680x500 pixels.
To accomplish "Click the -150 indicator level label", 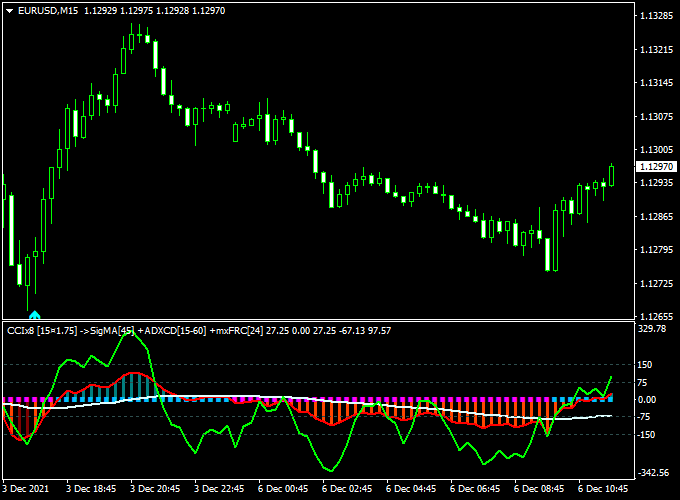I will 646,435.
